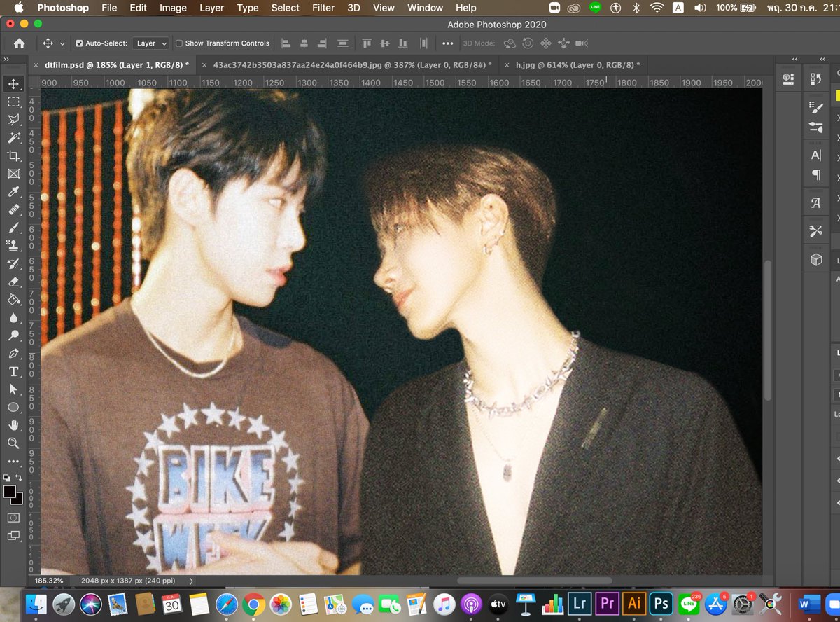Expand status bar info arrow
This screenshot has width=840, height=622.
click(x=191, y=581)
